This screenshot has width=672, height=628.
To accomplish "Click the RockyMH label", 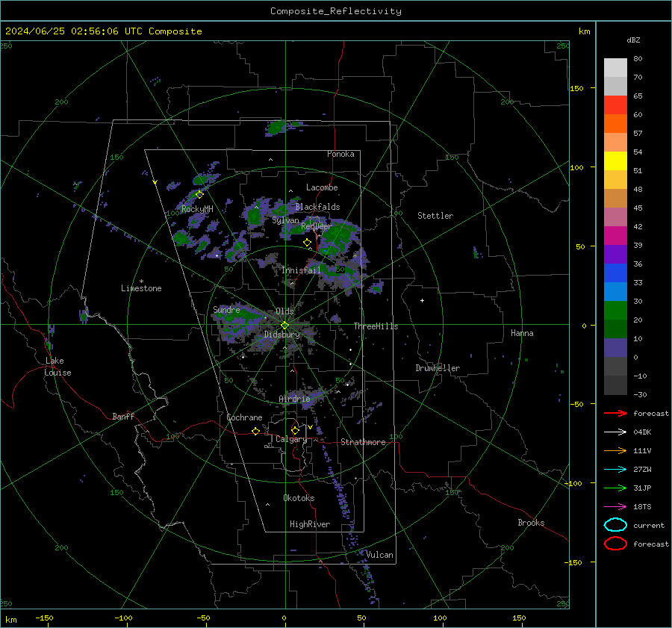I will 197,209.
